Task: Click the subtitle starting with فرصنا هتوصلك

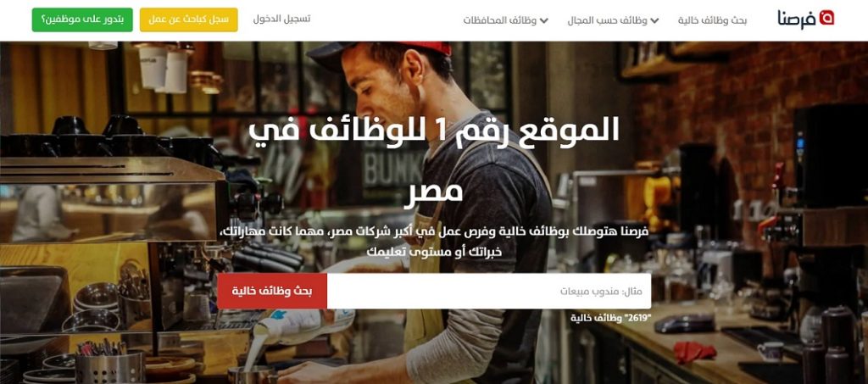Action: (433, 241)
